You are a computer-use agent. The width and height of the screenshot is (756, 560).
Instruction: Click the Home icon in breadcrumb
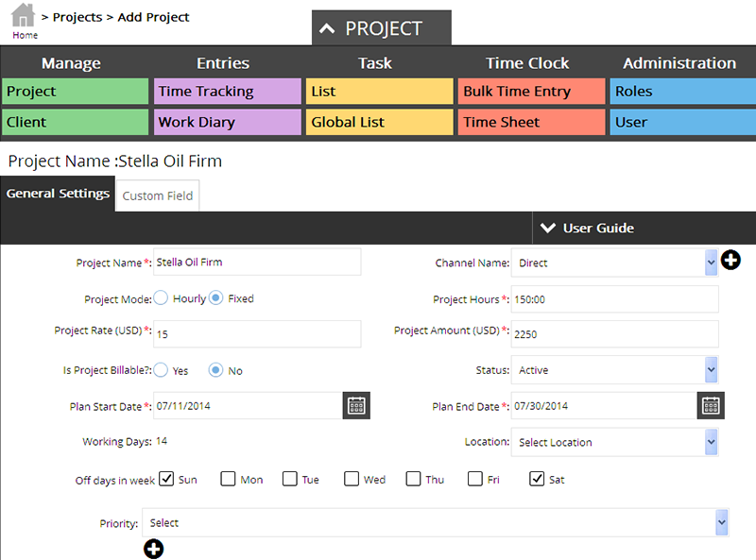tap(24, 17)
